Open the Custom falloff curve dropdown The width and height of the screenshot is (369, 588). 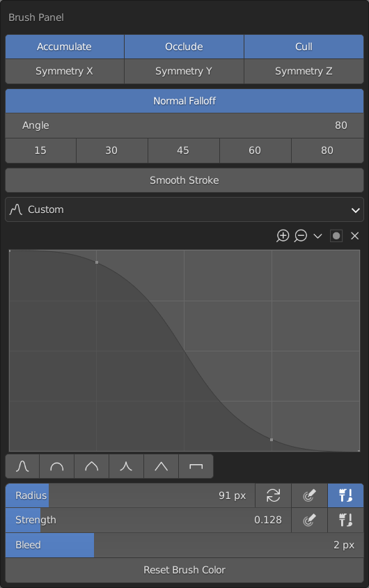[x=184, y=209]
